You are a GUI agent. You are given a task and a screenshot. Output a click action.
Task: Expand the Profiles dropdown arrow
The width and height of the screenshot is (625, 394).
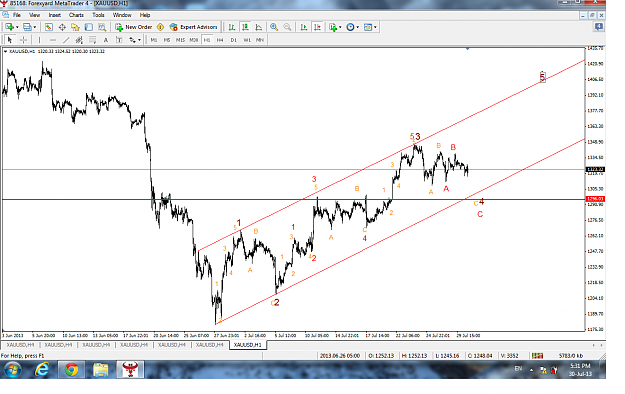35,27
